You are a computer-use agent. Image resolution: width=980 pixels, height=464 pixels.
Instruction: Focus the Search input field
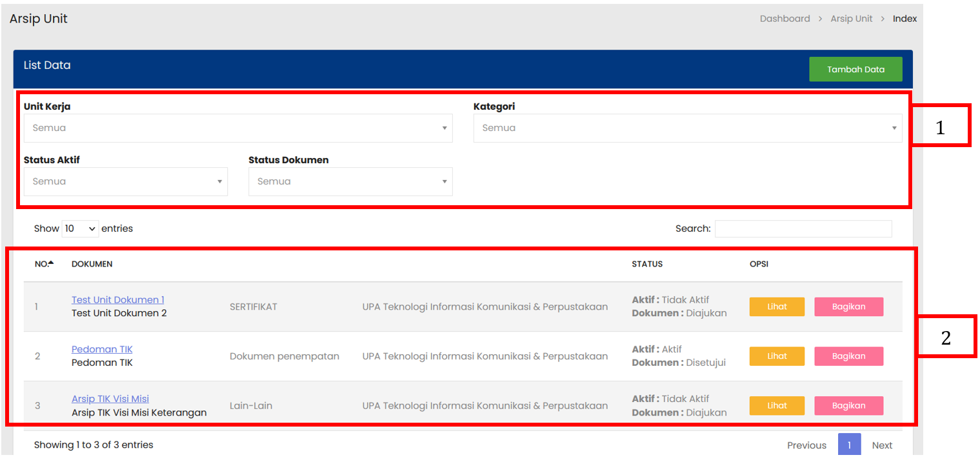[x=803, y=228]
